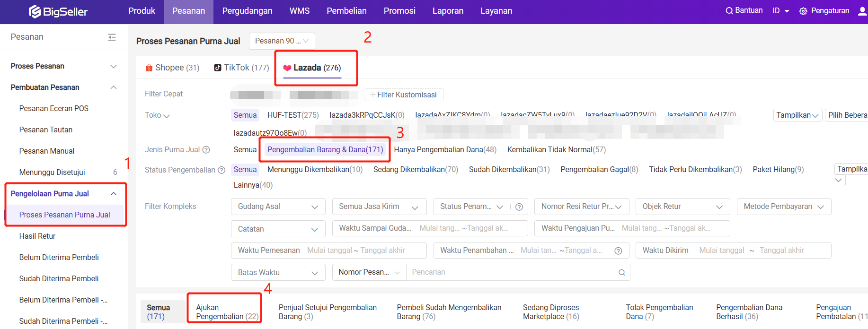Open Pesanan Tautan in sidebar

click(46, 130)
